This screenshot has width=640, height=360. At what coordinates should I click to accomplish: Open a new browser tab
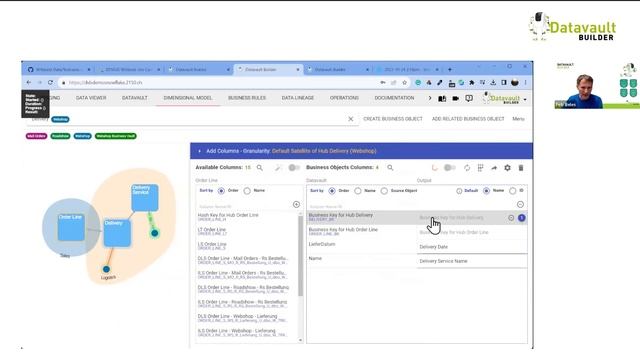[x=450, y=69]
